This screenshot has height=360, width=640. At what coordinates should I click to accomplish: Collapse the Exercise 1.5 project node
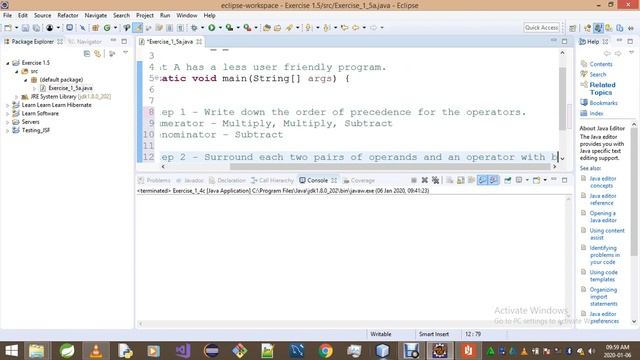[7, 63]
